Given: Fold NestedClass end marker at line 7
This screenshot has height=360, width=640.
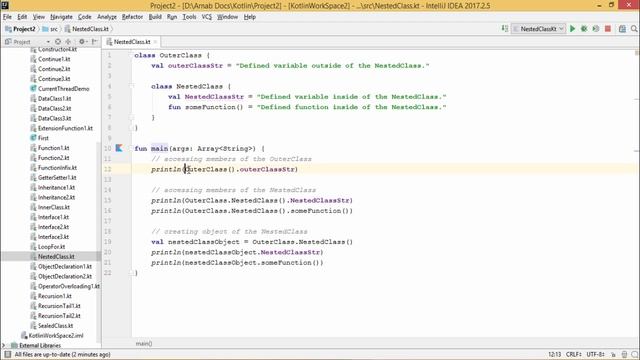Looking at the screenshot, I should click(x=132, y=118).
